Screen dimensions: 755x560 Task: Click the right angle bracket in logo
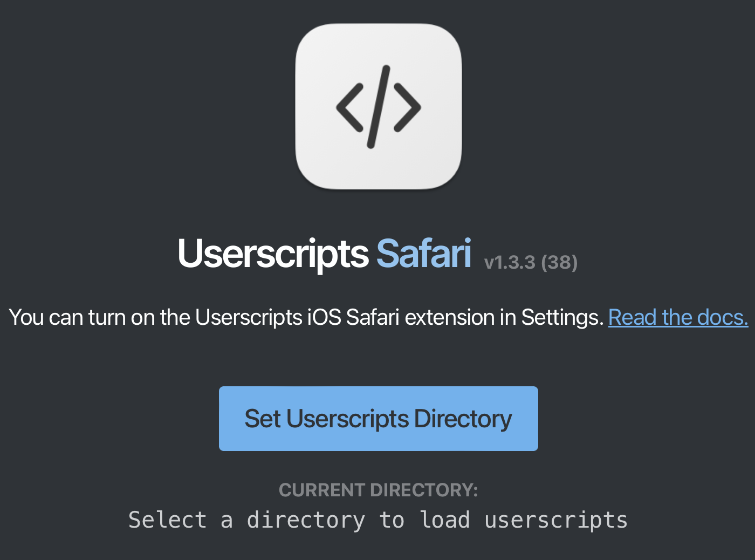[x=407, y=107]
